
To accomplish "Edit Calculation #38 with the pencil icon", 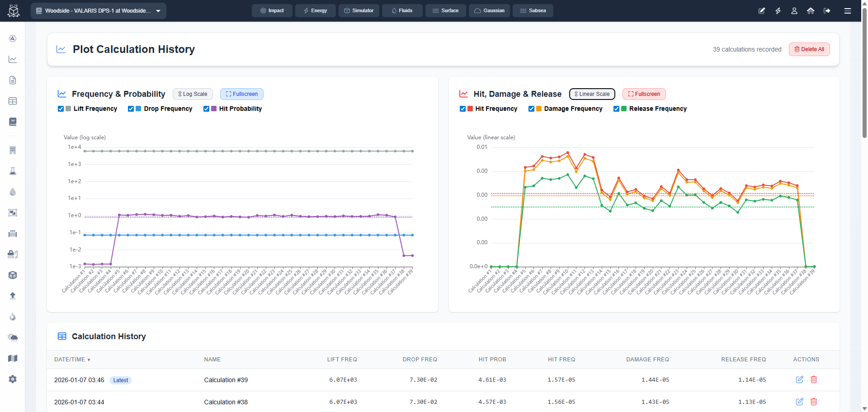I will coord(799,402).
